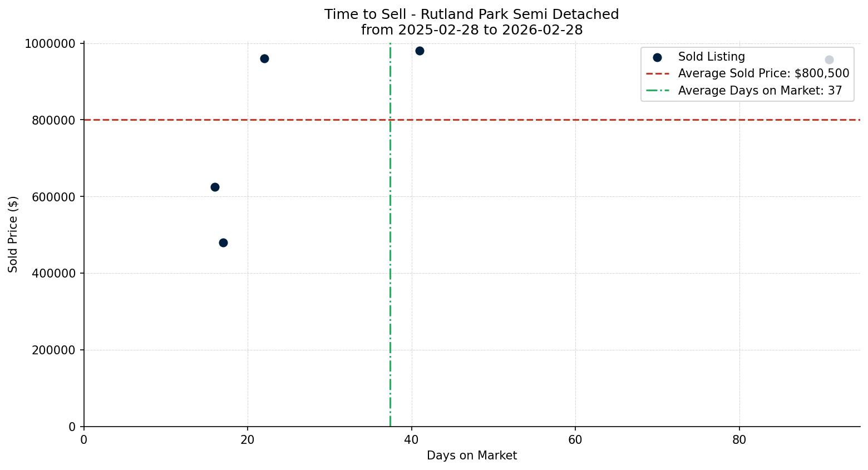
Task: Click the grey marker in the legend box
Action: click(828, 60)
